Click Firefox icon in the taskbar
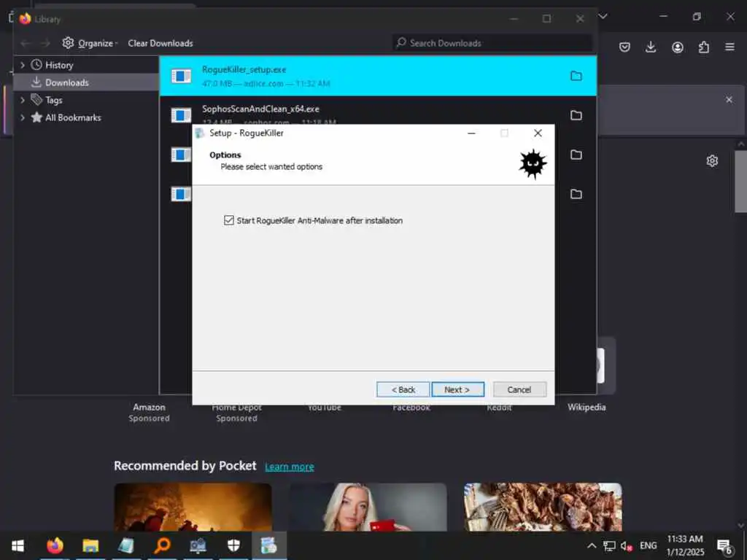Image resolution: width=747 pixels, height=560 pixels. point(55,545)
